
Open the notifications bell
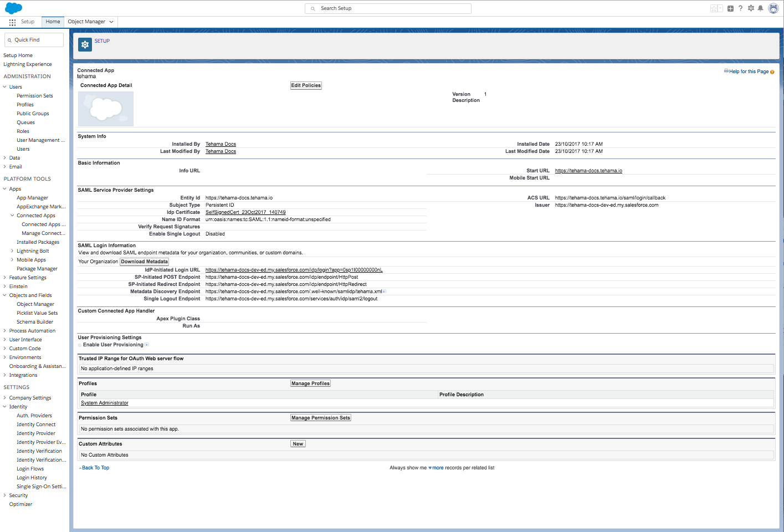(x=761, y=8)
